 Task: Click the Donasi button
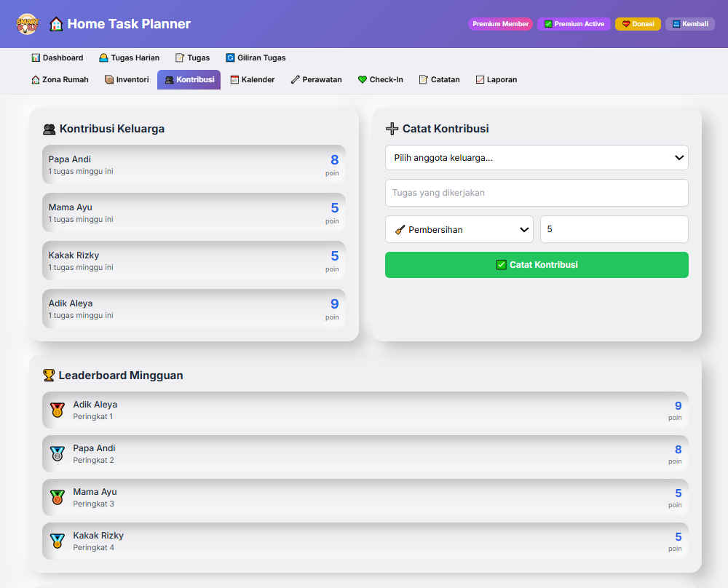638,24
